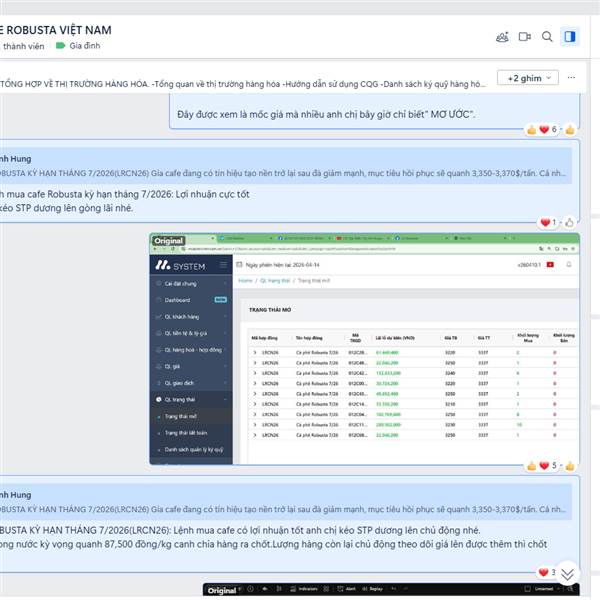The width and height of the screenshot is (600, 600).
Task: Click the heart reaction with count 6
Action: click(547, 130)
